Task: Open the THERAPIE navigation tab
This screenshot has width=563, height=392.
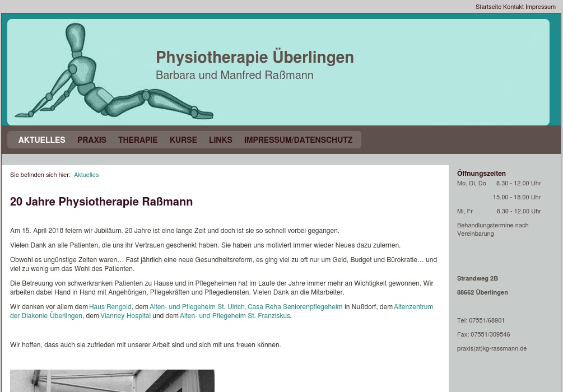Action: click(137, 140)
